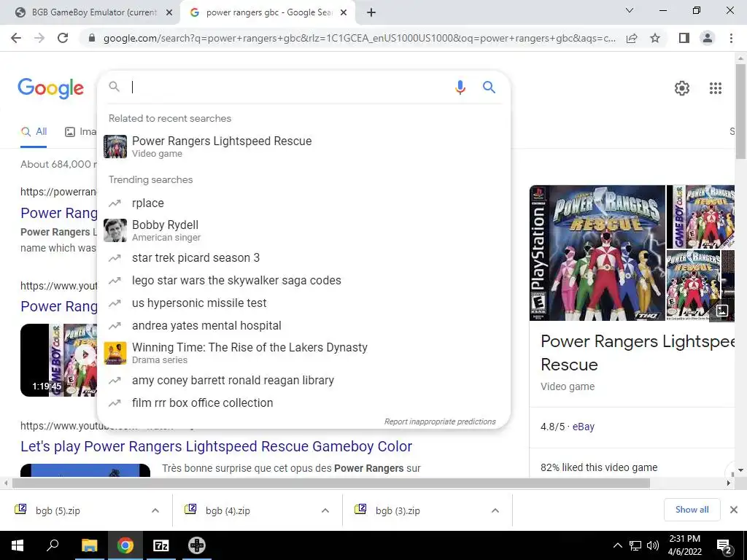Select rplace trending search

(x=303, y=203)
